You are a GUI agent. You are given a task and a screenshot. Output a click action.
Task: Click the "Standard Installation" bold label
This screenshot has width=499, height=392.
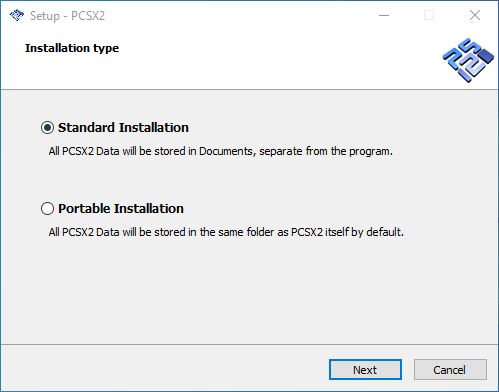[123, 128]
